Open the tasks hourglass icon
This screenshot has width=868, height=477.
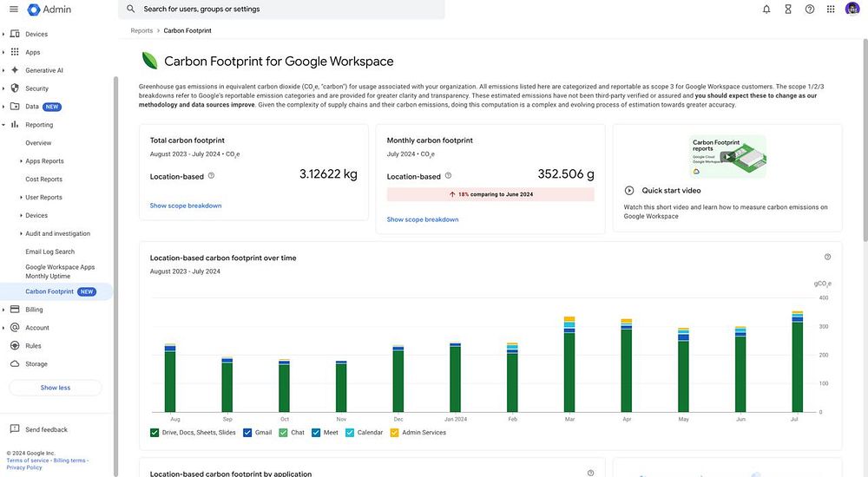[x=788, y=10]
